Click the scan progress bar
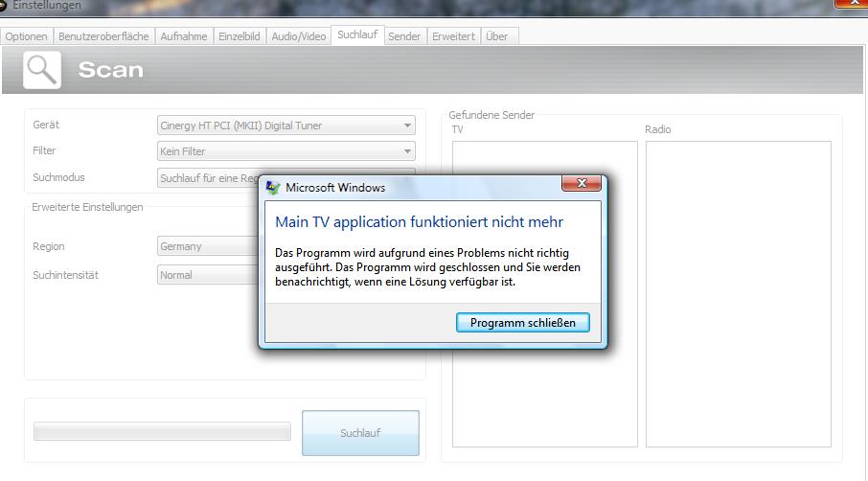 pos(162,432)
